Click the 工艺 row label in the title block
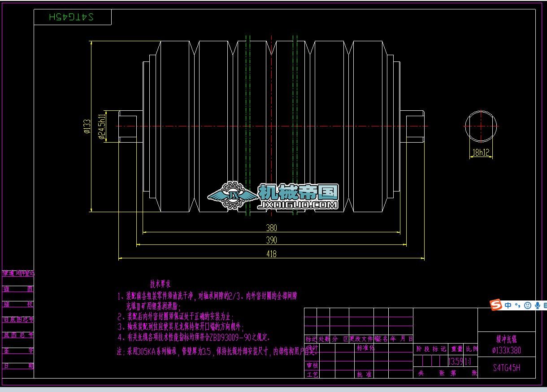The width and height of the screenshot is (547, 392). [312, 374]
